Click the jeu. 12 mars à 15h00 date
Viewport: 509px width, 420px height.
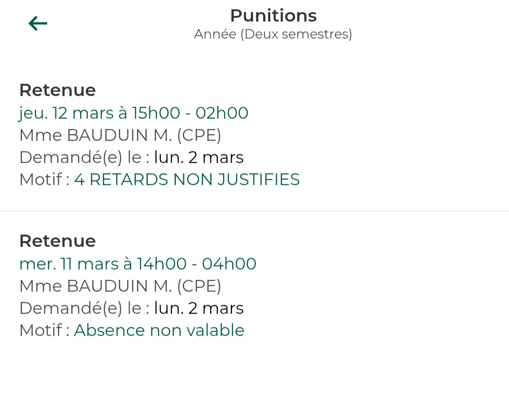click(99, 113)
